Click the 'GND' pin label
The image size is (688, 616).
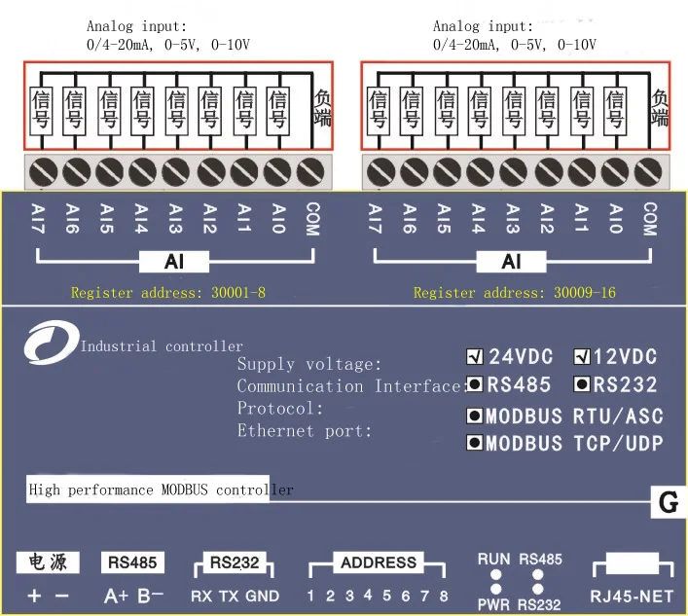point(263,596)
